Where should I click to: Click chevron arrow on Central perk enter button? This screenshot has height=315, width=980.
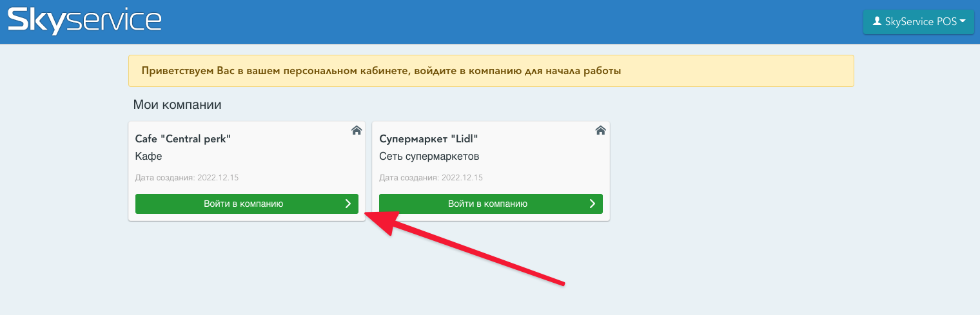pyautogui.click(x=348, y=204)
